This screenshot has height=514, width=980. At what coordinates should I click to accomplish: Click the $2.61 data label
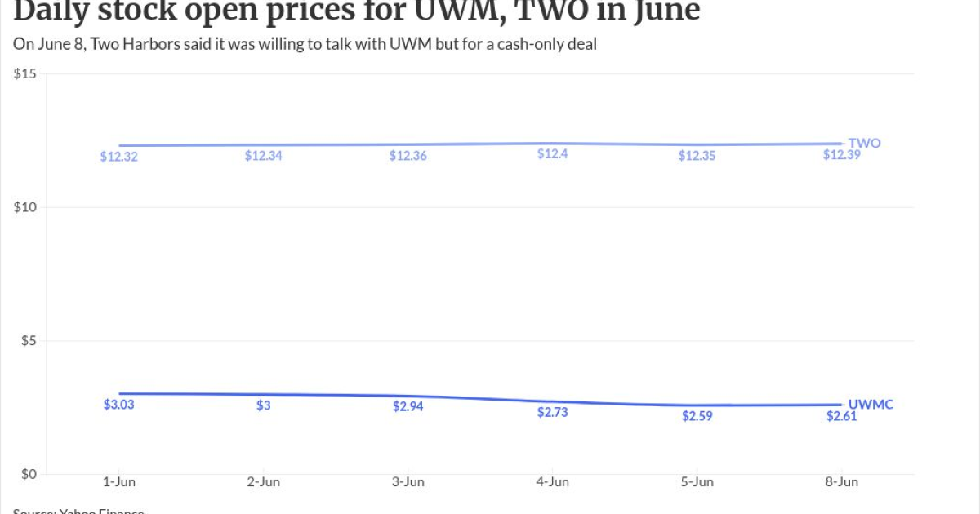[x=841, y=416]
